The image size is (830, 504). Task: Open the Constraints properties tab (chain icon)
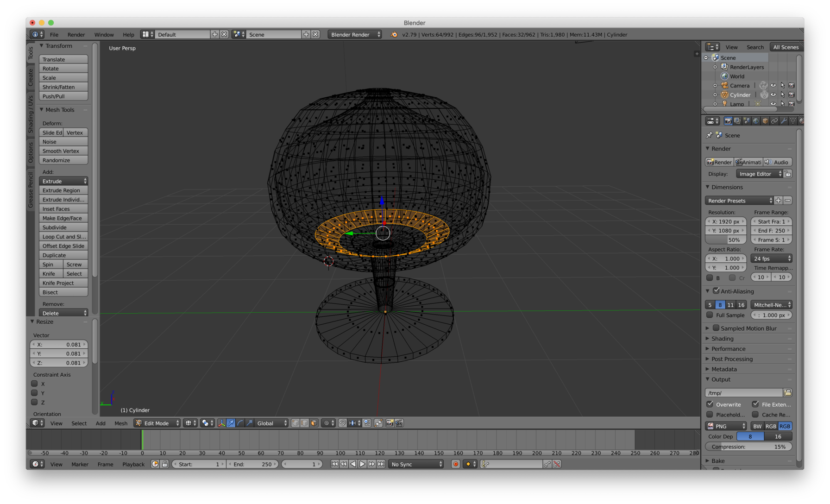click(774, 121)
